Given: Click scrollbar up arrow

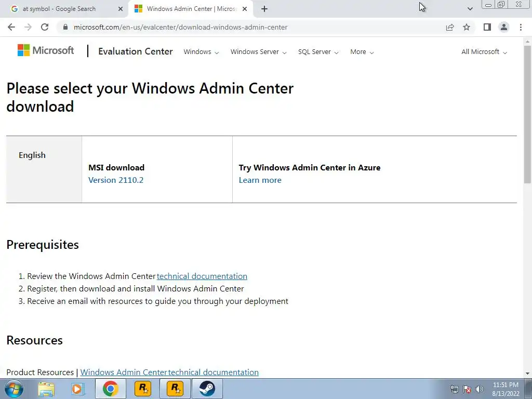Looking at the screenshot, I should point(527,42).
